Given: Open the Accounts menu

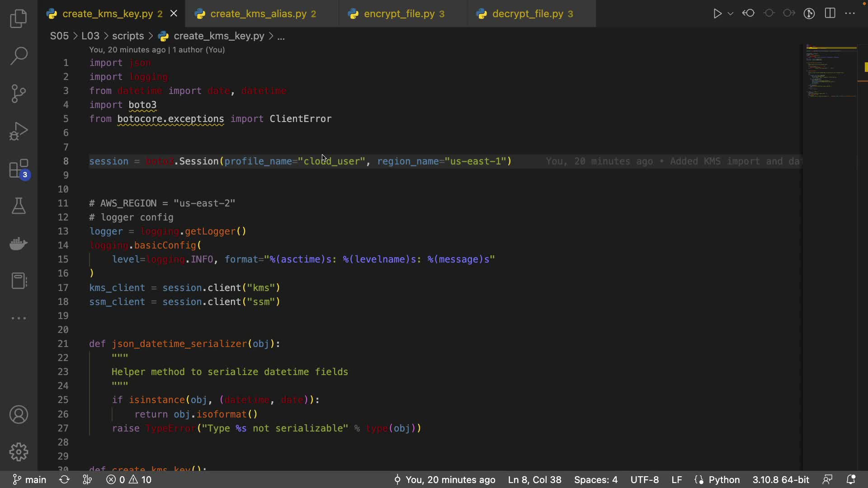Looking at the screenshot, I should click(x=19, y=415).
